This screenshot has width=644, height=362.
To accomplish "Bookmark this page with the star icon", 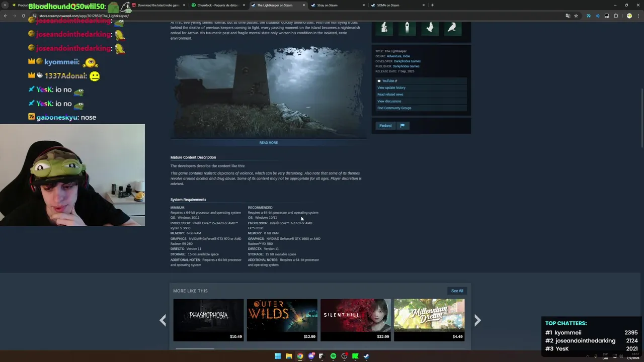I will pos(576,16).
